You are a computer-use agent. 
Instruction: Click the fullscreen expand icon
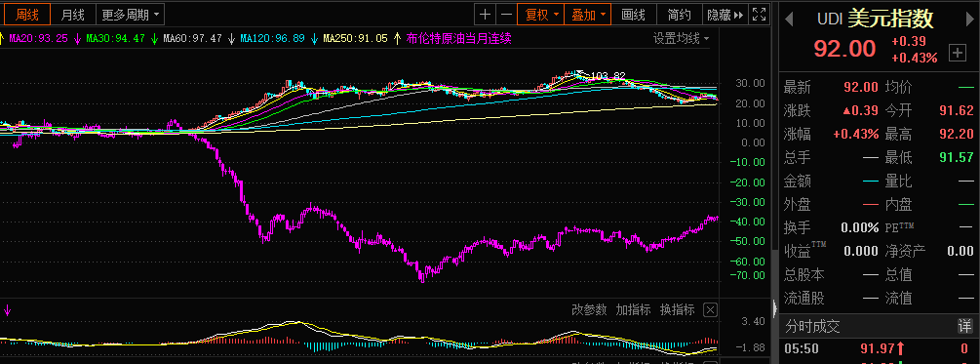click(x=759, y=15)
